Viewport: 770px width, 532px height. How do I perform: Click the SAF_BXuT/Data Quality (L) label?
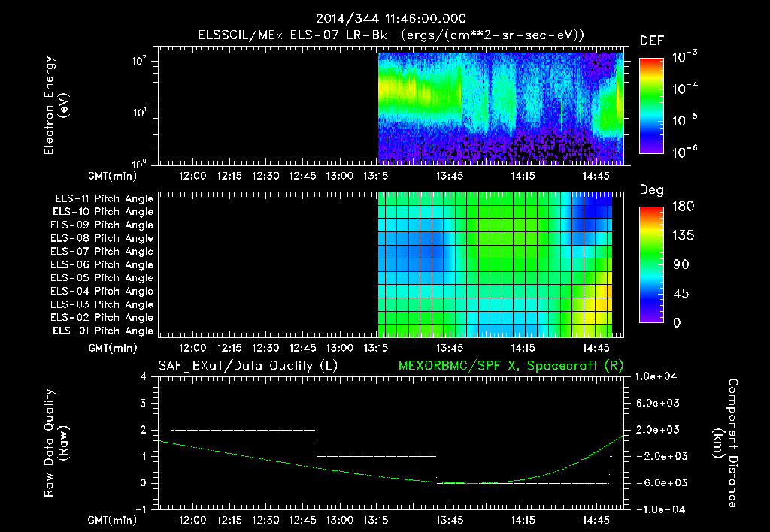(x=248, y=366)
